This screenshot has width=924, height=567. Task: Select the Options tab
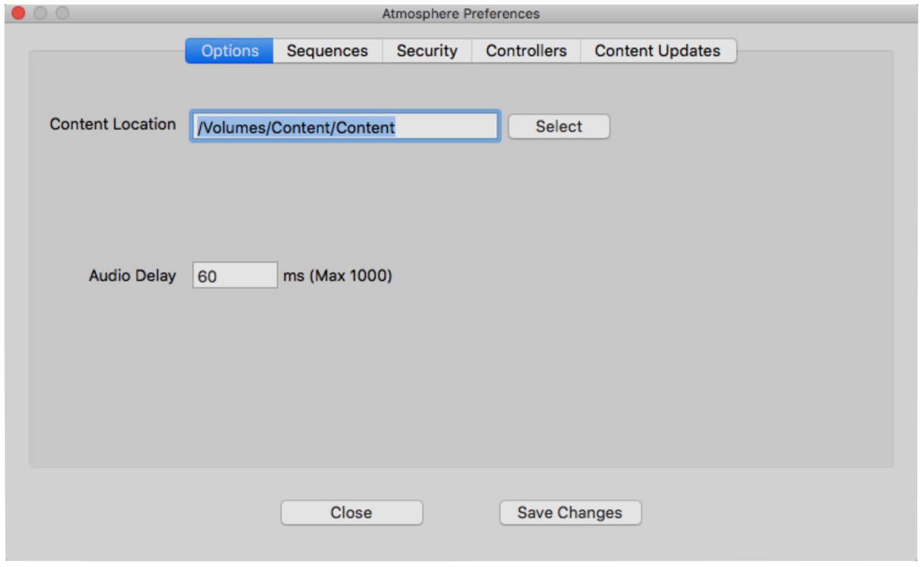coord(229,51)
